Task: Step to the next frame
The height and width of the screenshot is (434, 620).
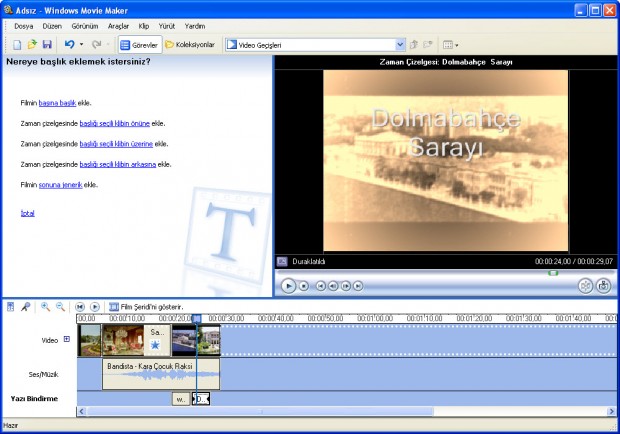Action: point(346,286)
